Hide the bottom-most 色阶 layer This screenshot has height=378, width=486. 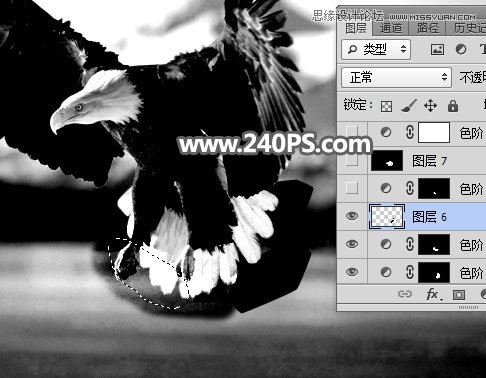352,272
